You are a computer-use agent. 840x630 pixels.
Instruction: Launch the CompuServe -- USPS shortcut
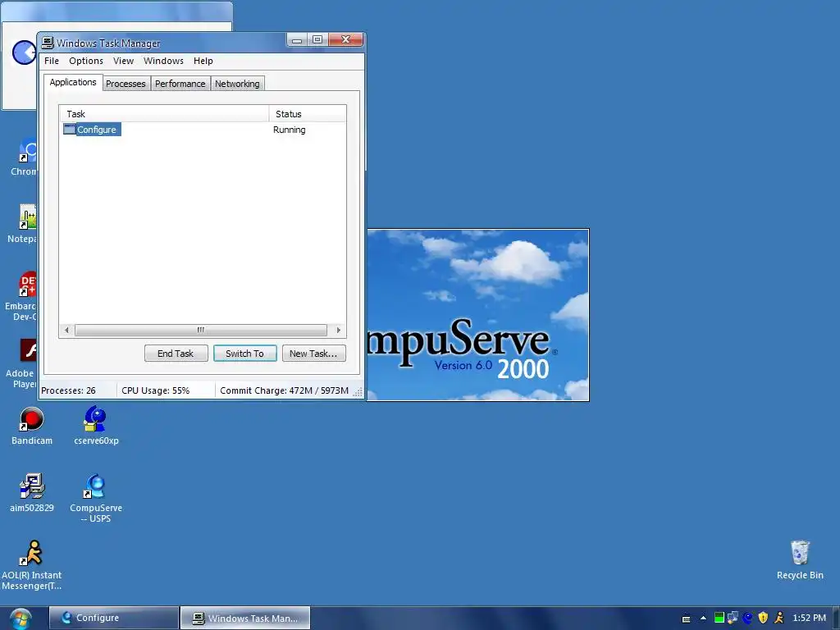click(96, 498)
